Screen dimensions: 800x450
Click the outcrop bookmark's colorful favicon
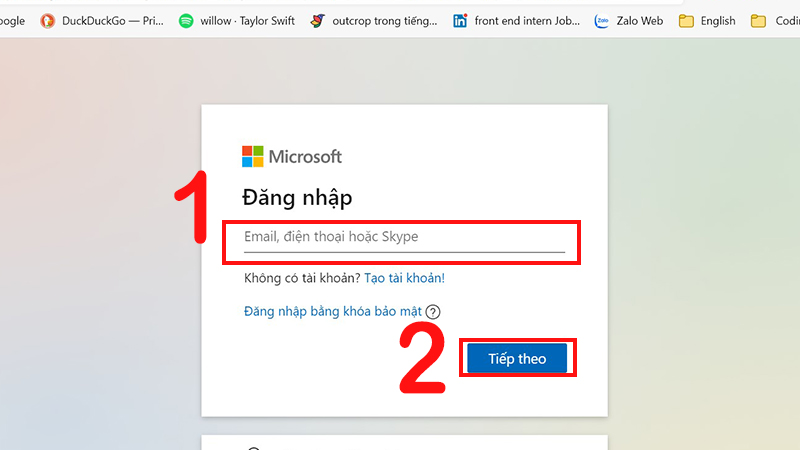tap(318, 20)
